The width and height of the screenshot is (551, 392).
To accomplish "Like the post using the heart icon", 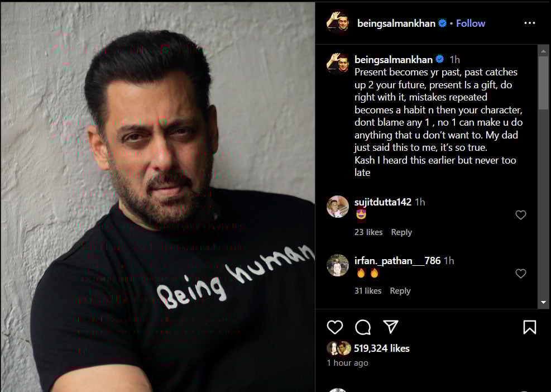I will click(x=335, y=328).
